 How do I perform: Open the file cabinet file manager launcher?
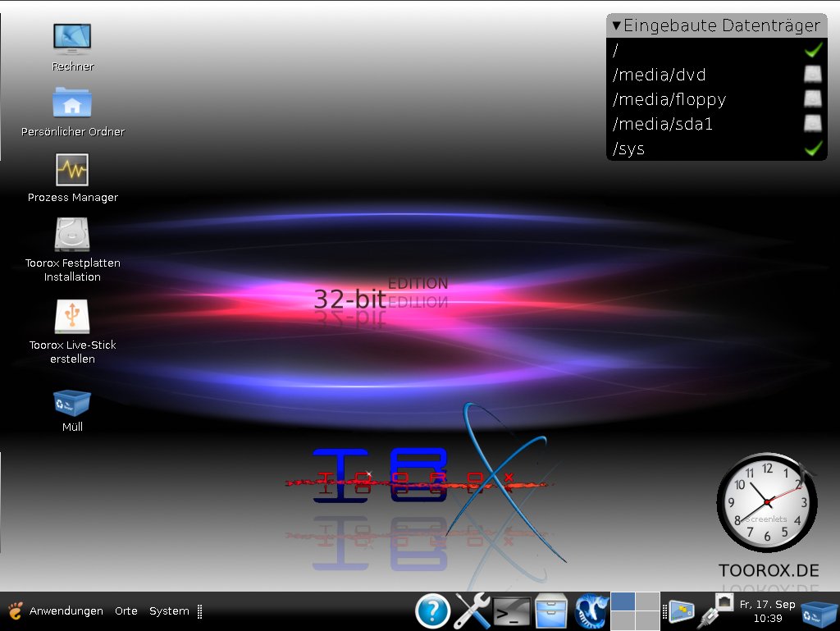[x=551, y=611]
